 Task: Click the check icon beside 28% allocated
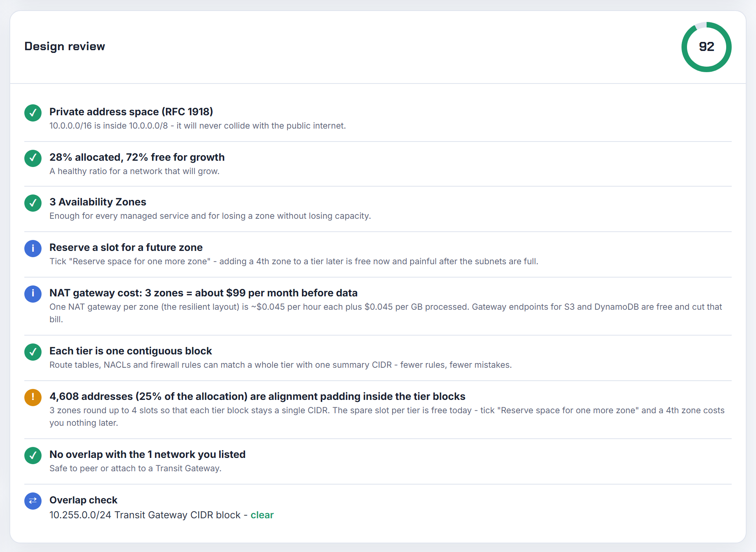(x=33, y=158)
